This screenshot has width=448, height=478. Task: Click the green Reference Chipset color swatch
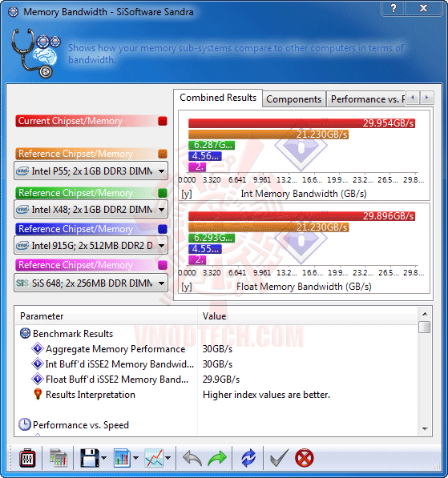pyautogui.click(x=163, y=193)
